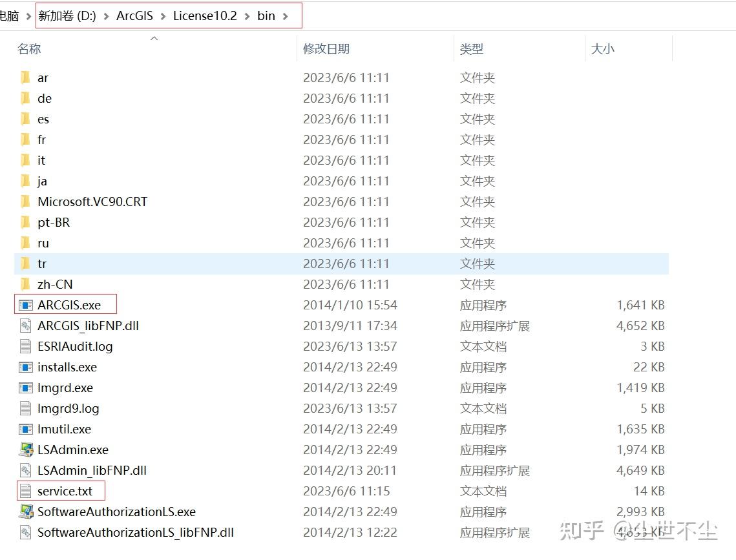
Task: Sort by 名称 column header
Action: point(29,49)
